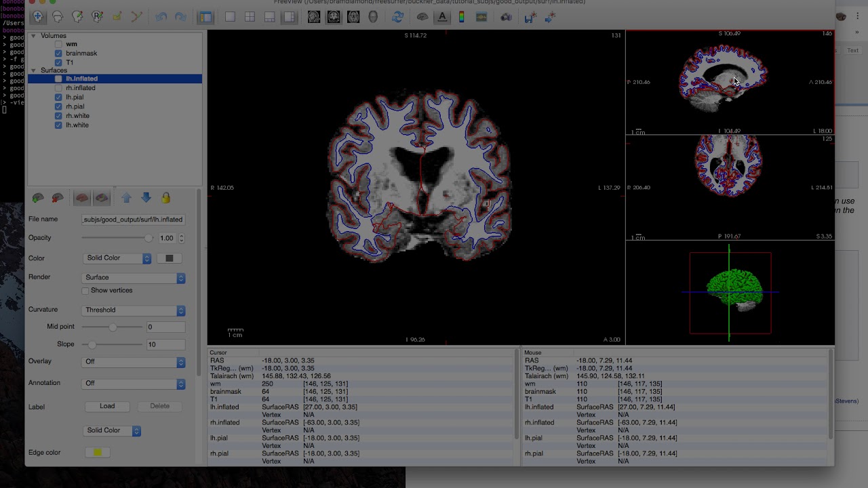
Task: Check the lh.inflated surface checkbox
Action: [58, 79]
